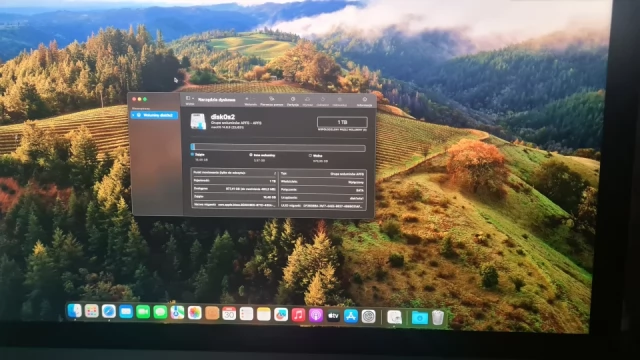Open the Trash from the Dock

click(438, 318)
